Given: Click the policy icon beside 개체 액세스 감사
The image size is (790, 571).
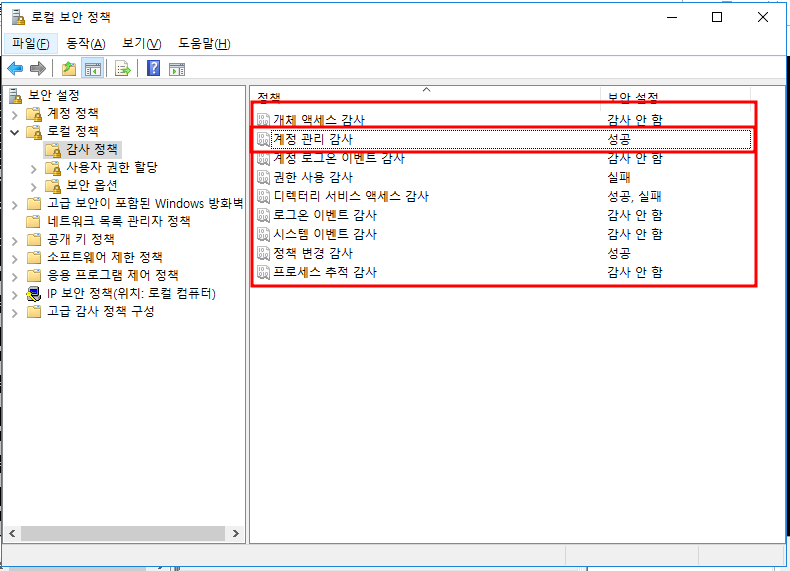Looking at the screenshot, I should click(263, 119).
